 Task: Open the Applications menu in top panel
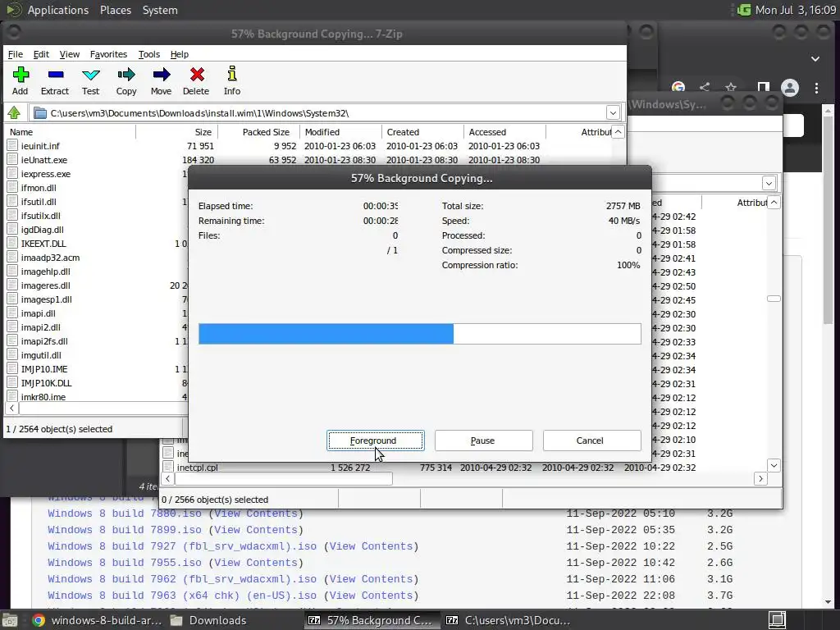click(58, 10)
